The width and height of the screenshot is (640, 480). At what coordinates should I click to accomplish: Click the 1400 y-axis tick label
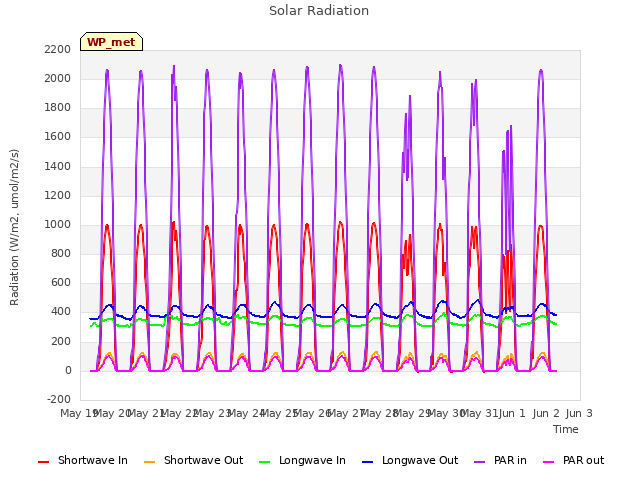(58, 166)
